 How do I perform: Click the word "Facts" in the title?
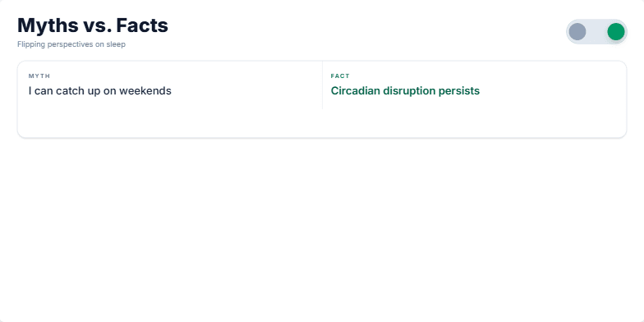click(x=142, y=25)
